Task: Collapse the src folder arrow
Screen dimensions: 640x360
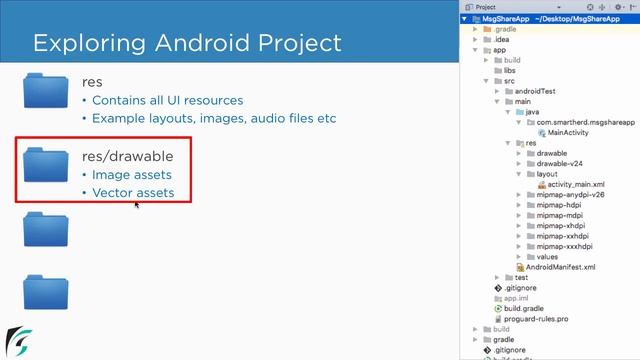Action: (486, 81)
